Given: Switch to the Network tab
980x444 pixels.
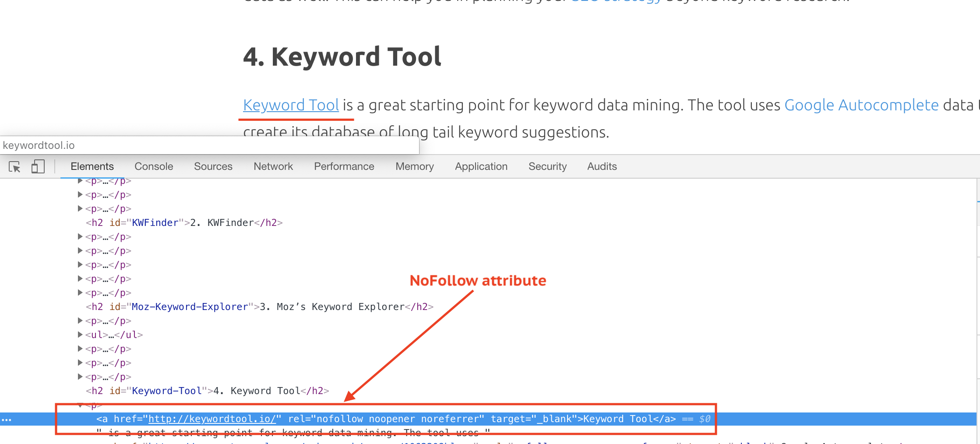Looking at the screenshot, I should click(273, 166).
